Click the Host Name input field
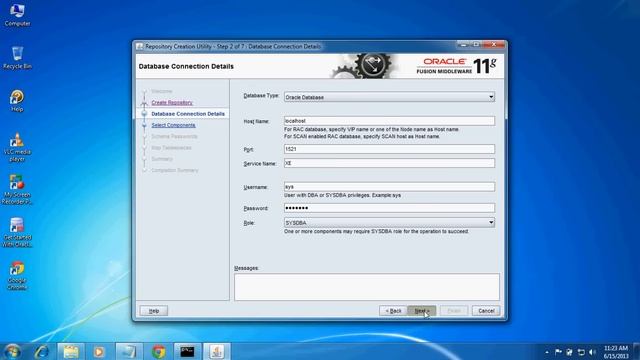 pos(389,121)
